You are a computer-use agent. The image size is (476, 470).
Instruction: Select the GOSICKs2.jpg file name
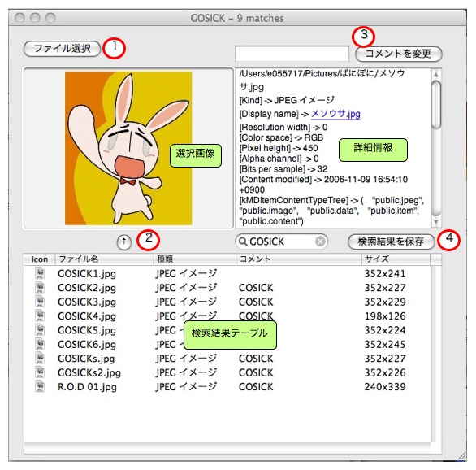click(x=89, y=373)
